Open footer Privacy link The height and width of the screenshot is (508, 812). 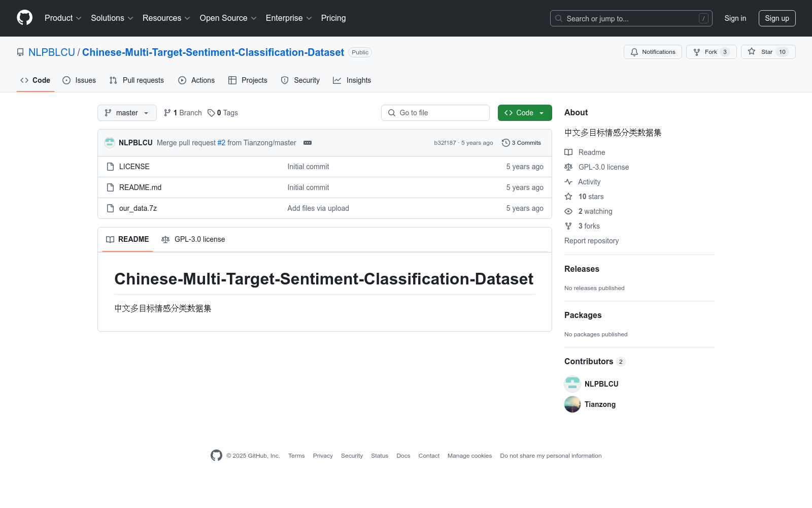323,456
